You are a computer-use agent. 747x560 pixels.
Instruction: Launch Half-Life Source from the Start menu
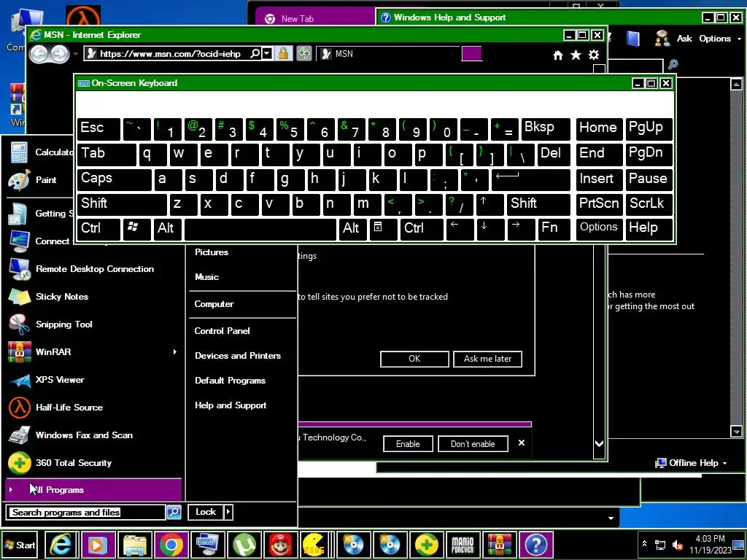[x=69, y=407]
